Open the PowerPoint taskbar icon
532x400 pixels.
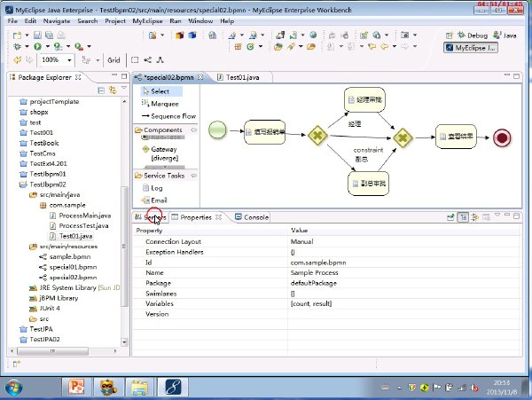pyautogui.click(x=76, y=387)
